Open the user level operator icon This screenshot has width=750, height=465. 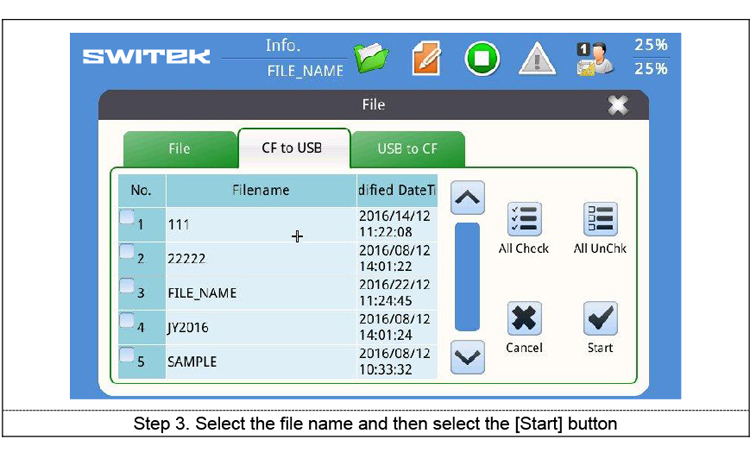coord(595,59)
